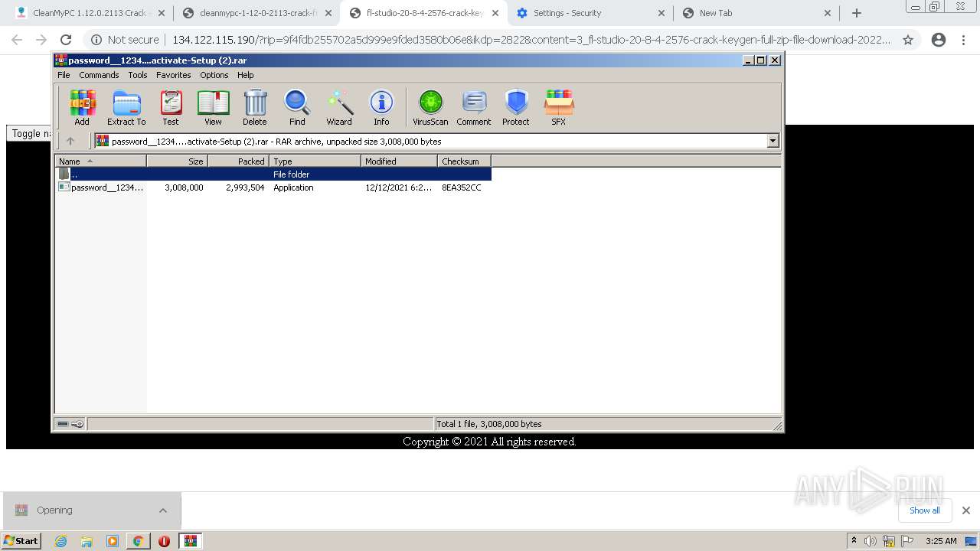Image resolution: width=980 pixels, height=551 pixels.
Task: Click the Chrome taskbar icon
Action: [x=139, y=541]
